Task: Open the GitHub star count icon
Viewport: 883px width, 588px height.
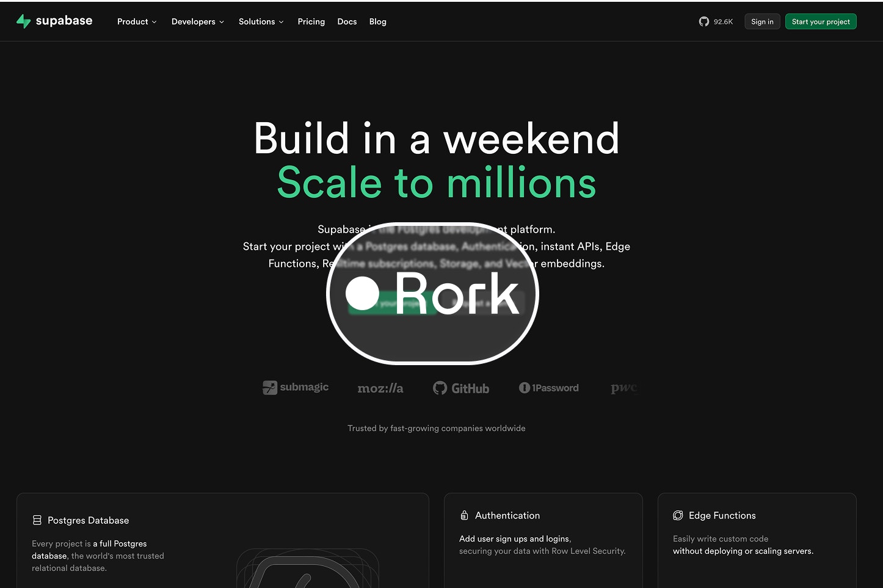Action: (704, 21)
